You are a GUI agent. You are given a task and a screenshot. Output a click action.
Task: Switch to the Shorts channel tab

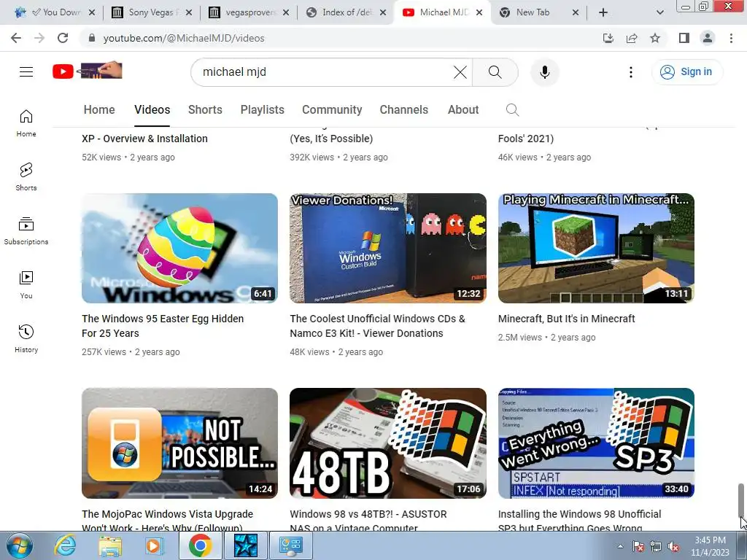(x=205, y=110)
